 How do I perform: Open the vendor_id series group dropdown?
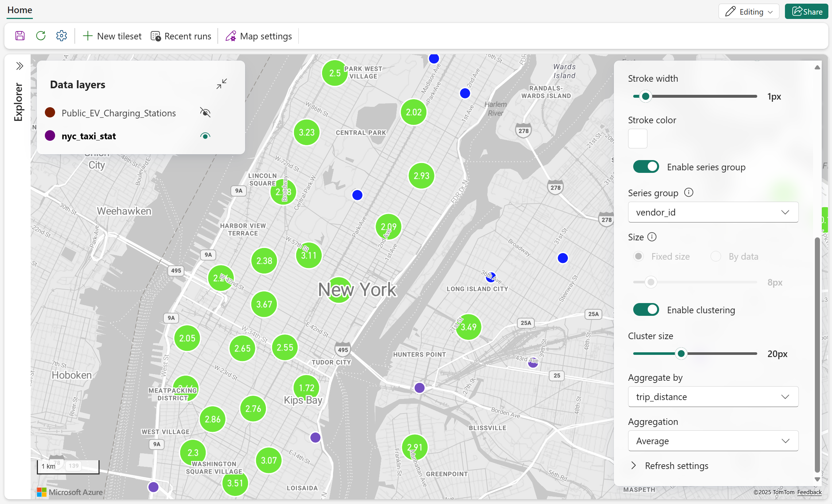(x=713, y=212)
